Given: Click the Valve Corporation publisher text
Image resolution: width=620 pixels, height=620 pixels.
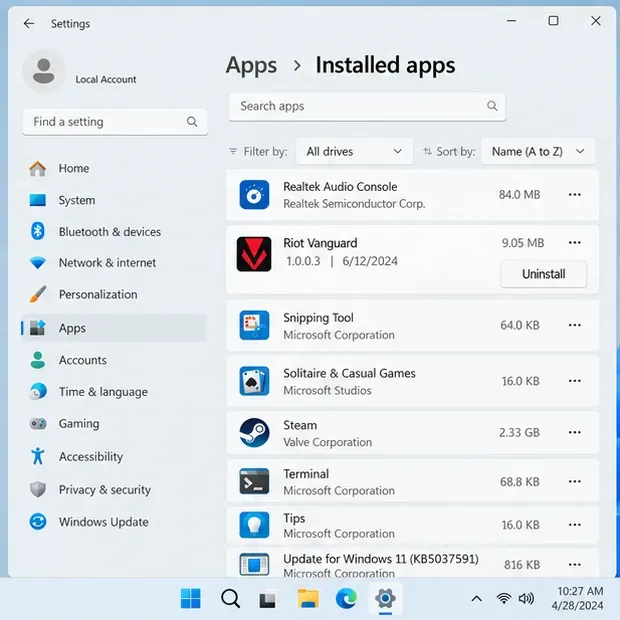Looking at the screenshot, I should [x=327, y=442].
